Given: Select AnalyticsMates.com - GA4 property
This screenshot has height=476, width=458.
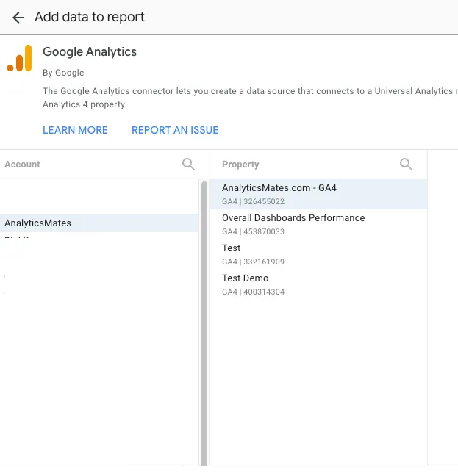Looking at the screenshot, I should 318,194.
